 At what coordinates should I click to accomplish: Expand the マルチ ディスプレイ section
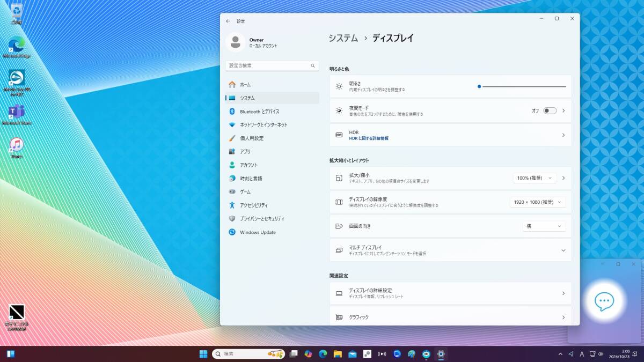tap(563, 250)
